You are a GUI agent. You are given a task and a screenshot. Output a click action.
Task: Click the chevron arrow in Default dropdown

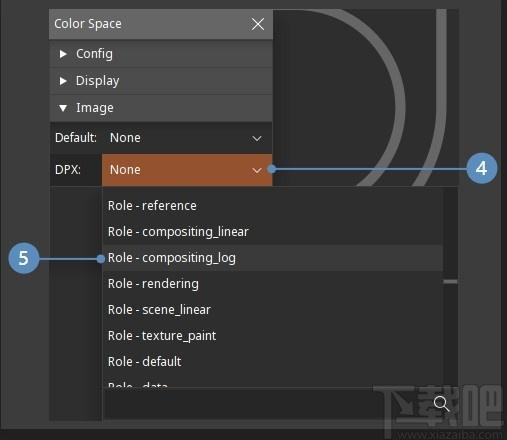(x=257, y=138)
